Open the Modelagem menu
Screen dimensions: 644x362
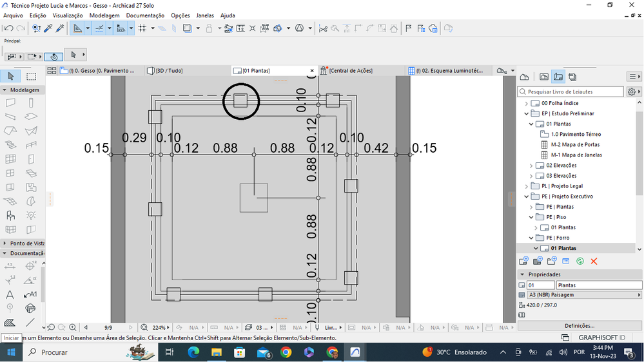pyautogui.click(x=104, y=15)
